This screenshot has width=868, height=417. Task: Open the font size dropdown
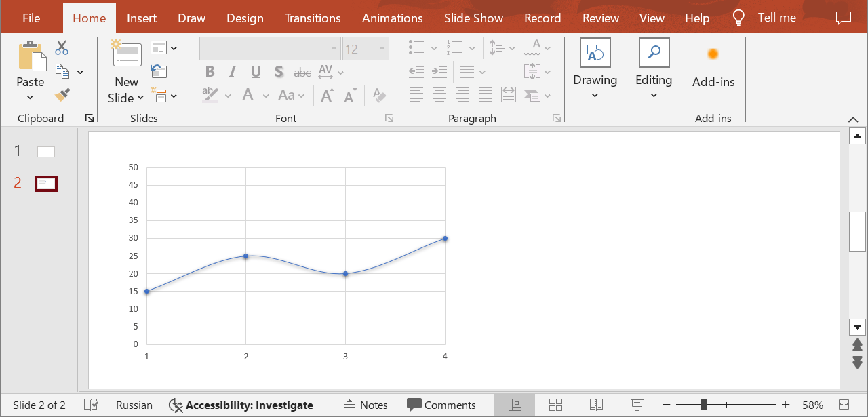point(382,49)
